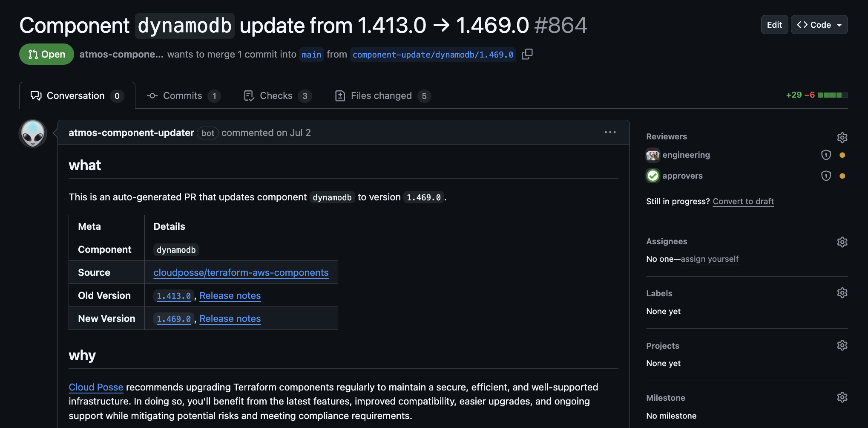Switch to the Commits tab

(184, 95)
